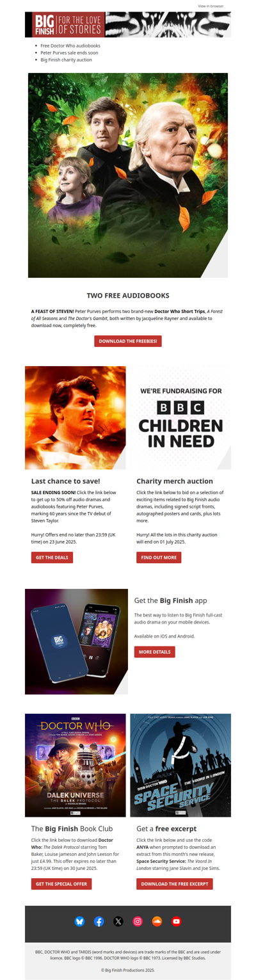Select the Dalek Universe cover image
The width and height of the screenshot is (256, 980).
[76, 766]
